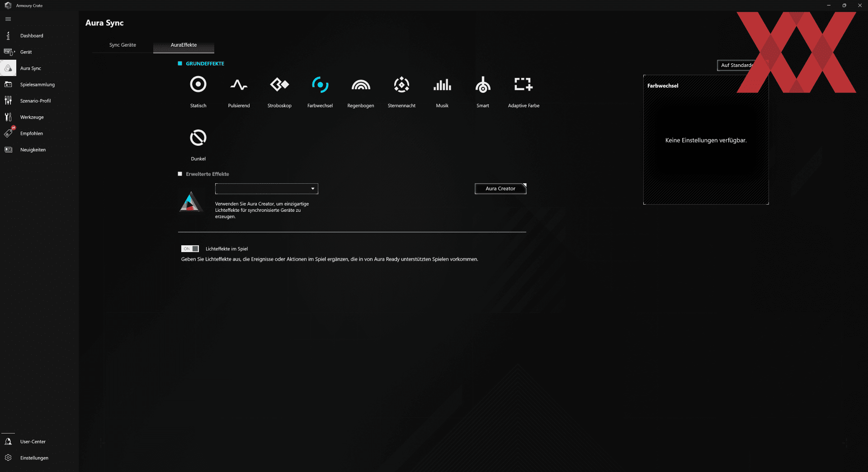This screenshot has height=472, width=868.
Task: Click the Aura Creator description text
Action: [x=262, y=210]
